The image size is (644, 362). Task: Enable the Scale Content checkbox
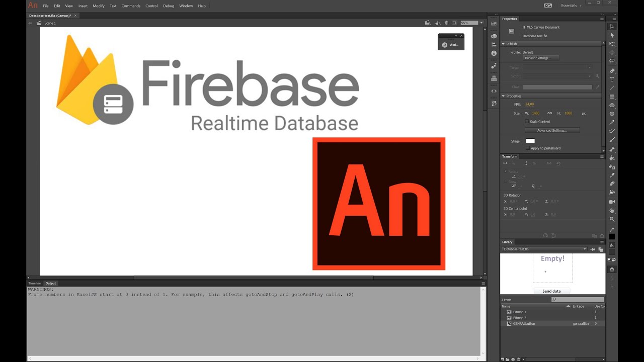527,121
